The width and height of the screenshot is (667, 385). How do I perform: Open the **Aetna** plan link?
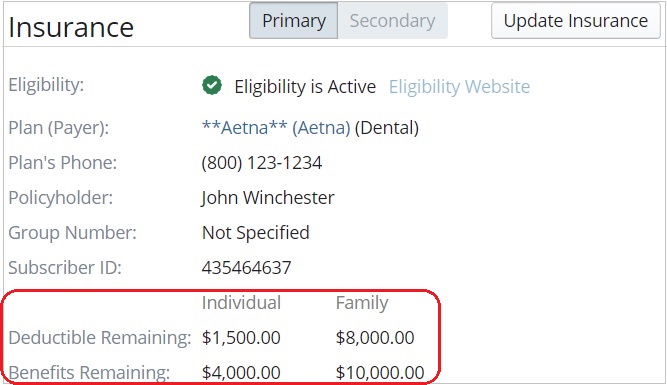(x=245, y=128)
